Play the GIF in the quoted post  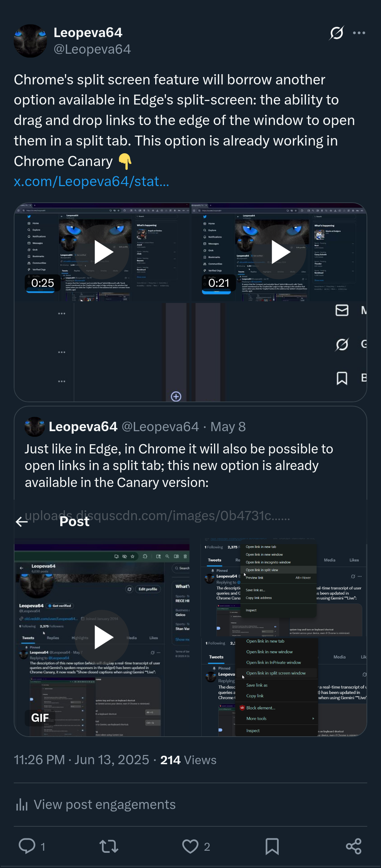[102, 637]
